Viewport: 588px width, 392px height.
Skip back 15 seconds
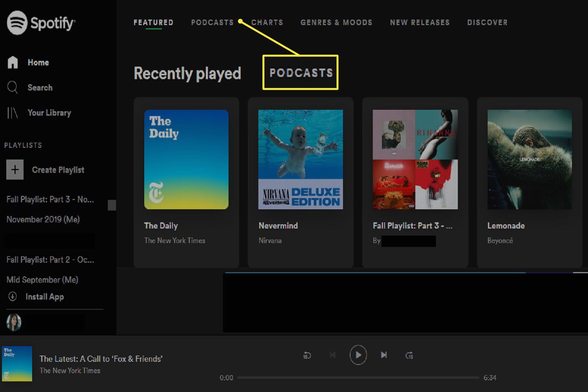coord(307,356)
